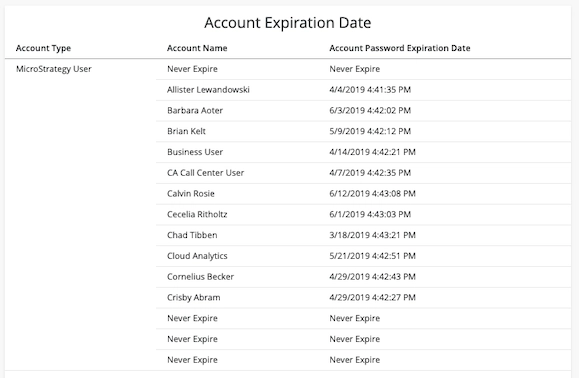Click date 6/3/2019 4:42:02 PM
This screenshot has height=378, width=579.
(x=370, y=110)
